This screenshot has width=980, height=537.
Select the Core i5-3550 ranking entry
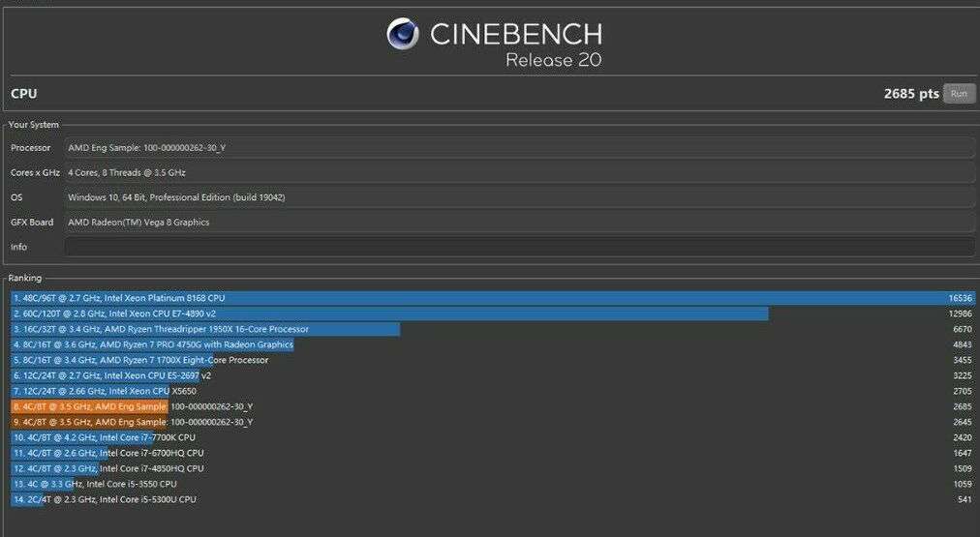click(493, 484)
